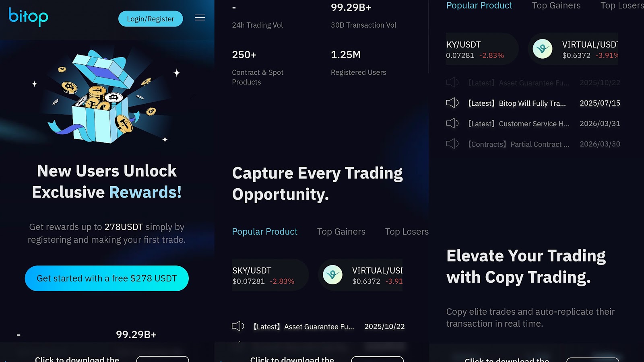Click the Login/Register button
Image resolution: width=644 pixels, height=362 pixels.
tap(151, 19)
